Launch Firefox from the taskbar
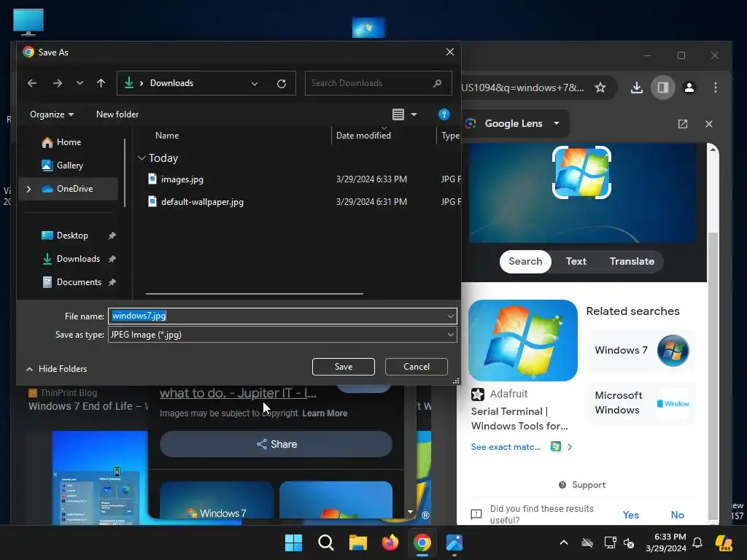The image size is (747, 560). (390, 542)
